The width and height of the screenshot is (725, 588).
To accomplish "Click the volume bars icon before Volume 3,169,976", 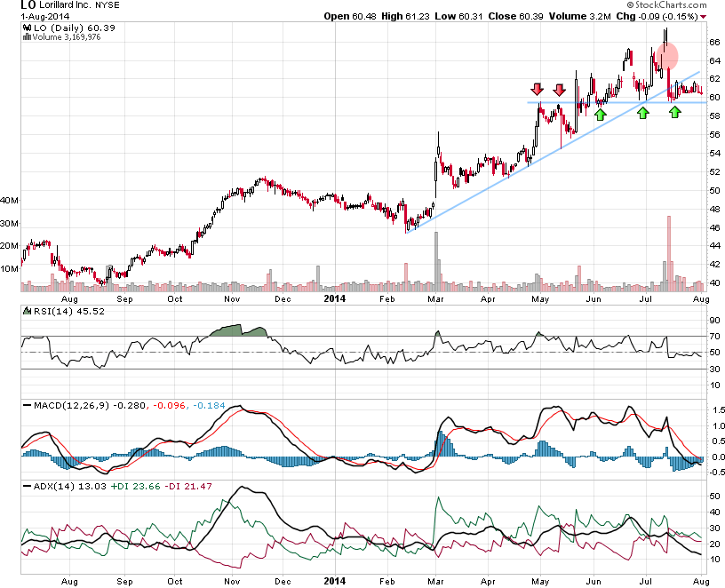I will [27, 37].
